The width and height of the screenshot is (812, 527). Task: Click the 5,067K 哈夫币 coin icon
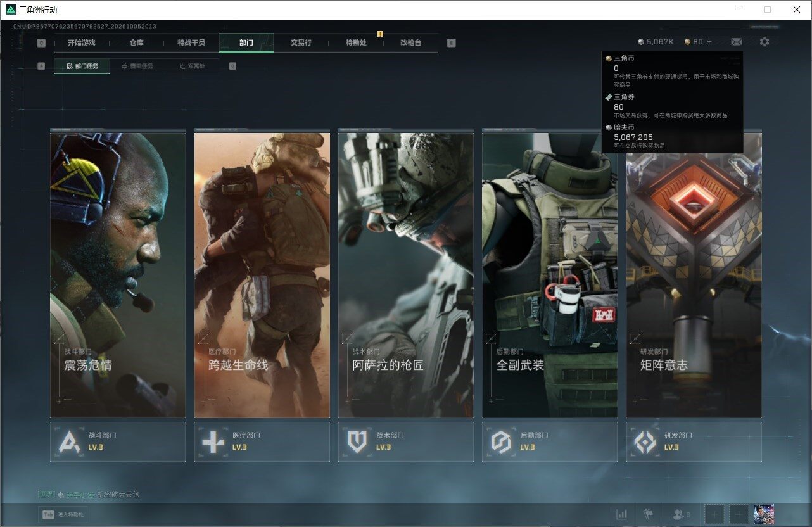click(641, 42)
